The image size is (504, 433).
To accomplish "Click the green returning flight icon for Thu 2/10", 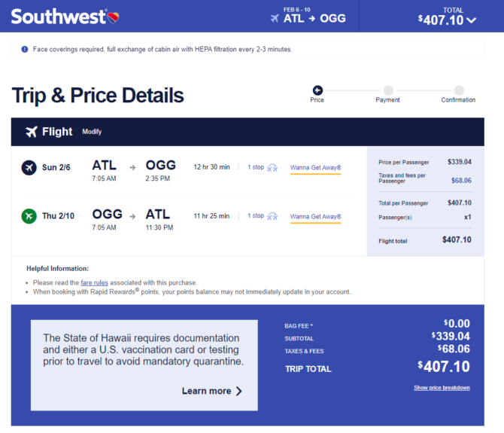I will click(x=29, y=216).
